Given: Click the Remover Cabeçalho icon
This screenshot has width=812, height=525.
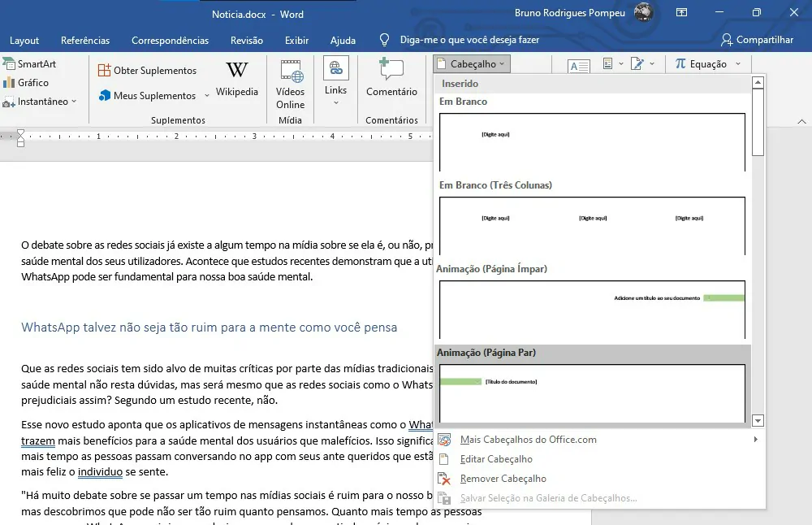Looking at the screenshot, I should (x=444, y=479).
